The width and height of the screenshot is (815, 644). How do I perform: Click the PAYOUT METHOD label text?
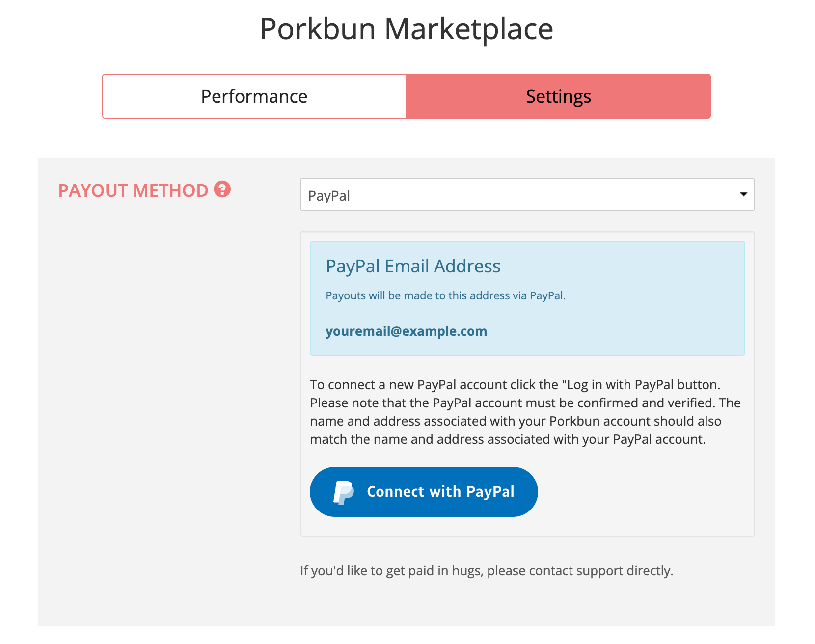point(134,190)
